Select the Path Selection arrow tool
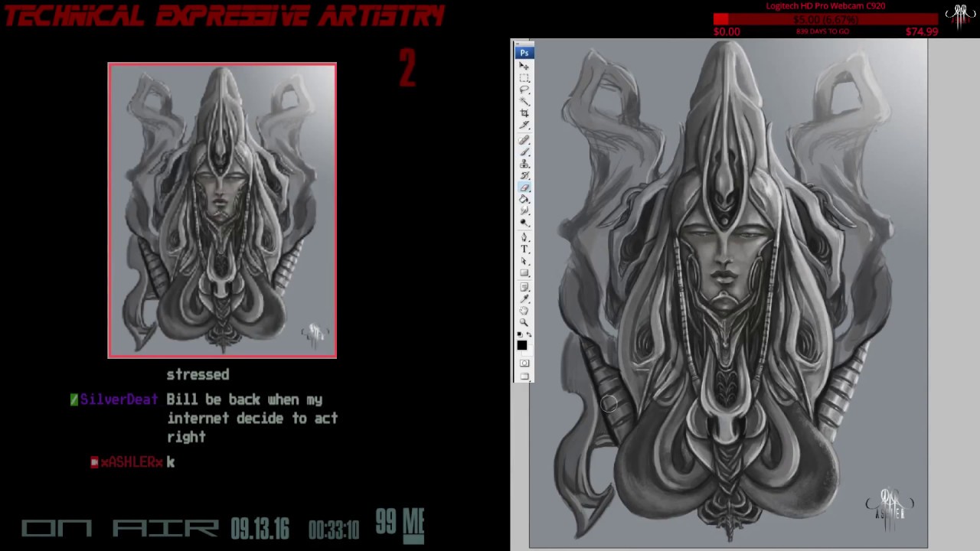 pyautogui.click(x=524, y=261)
